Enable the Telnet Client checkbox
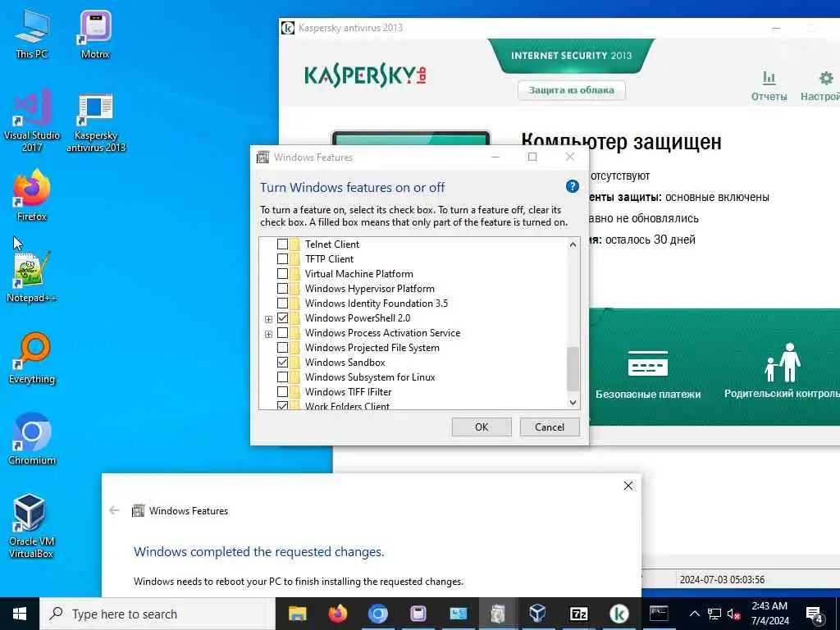This screenshot has width=840, height=630. coord(282,244)
